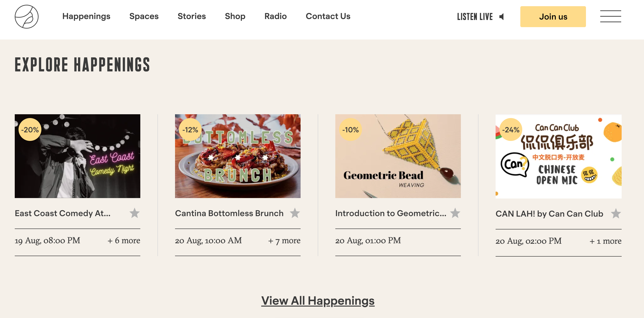
Task: Follow the View All Happenings link
Action: coord(318,300)
